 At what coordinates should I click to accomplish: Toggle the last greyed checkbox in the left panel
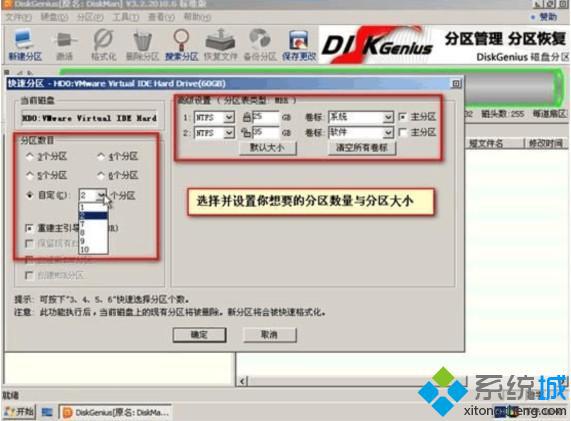pyautogui.click(x=29, y=275)
